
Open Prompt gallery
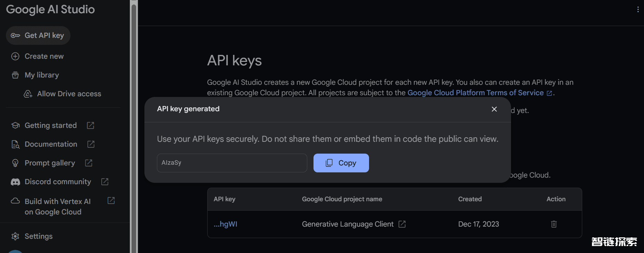coord(50,163)
